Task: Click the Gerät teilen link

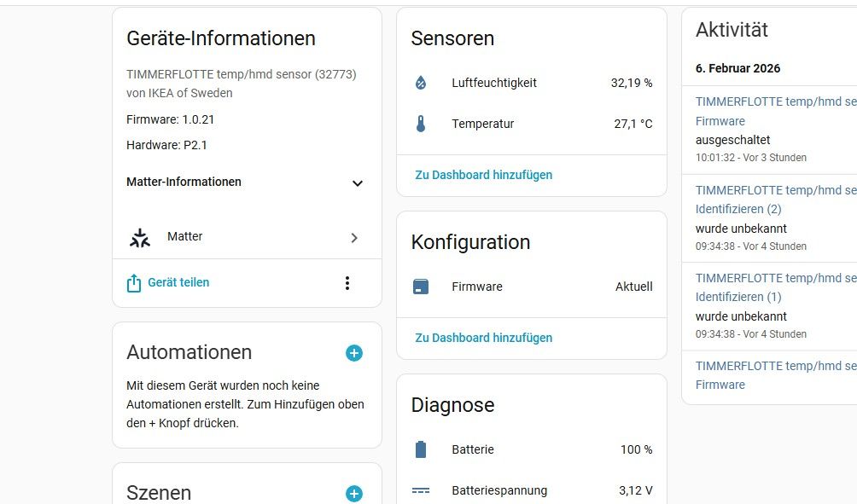Action: (x=178, y=282)
